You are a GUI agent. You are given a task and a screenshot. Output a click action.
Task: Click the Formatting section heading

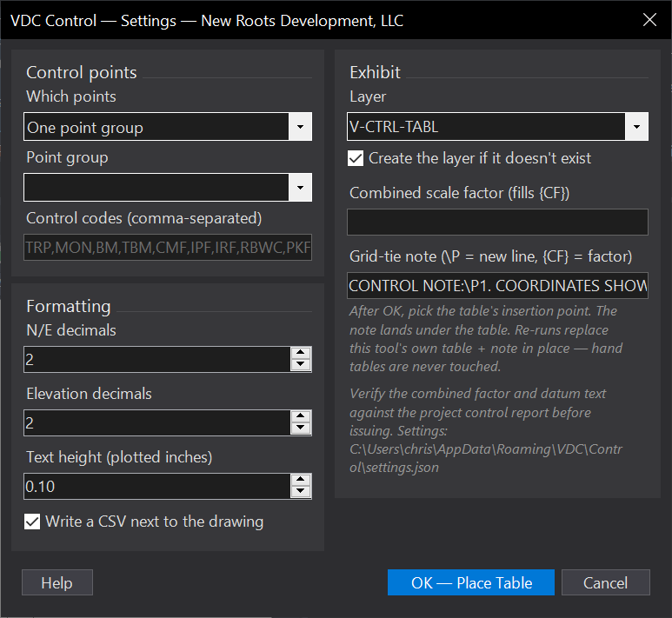click(69, 307)
